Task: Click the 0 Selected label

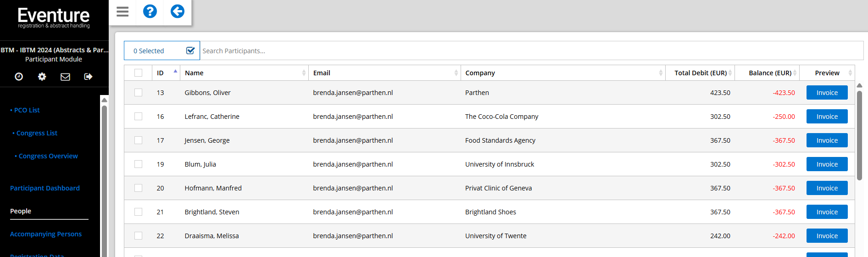Action: coord(149,51)
